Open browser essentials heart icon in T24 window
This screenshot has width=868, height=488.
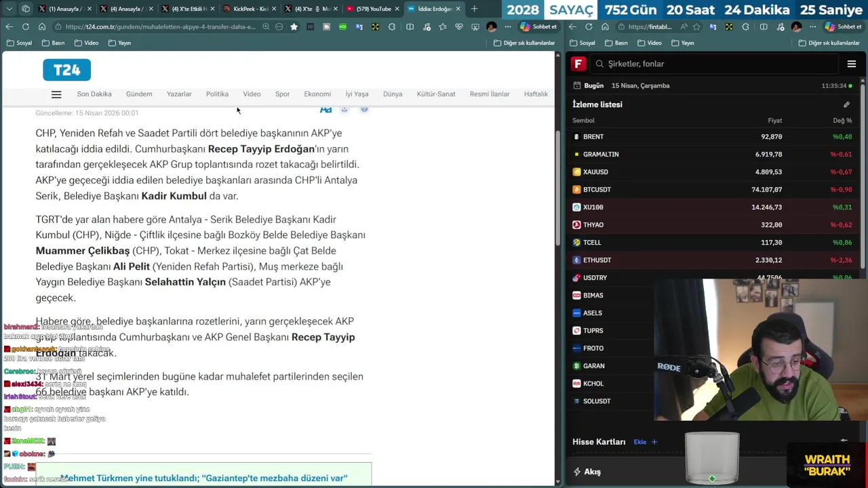(459, 26)
